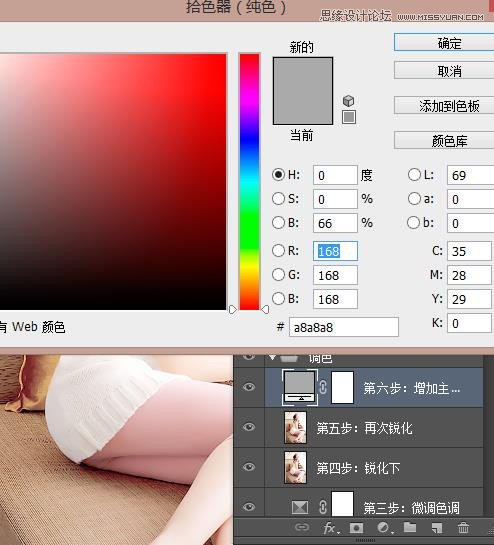This screenshot has width=494, height=545.
Task: Select the H hue radio button
Action: (278, 174)
